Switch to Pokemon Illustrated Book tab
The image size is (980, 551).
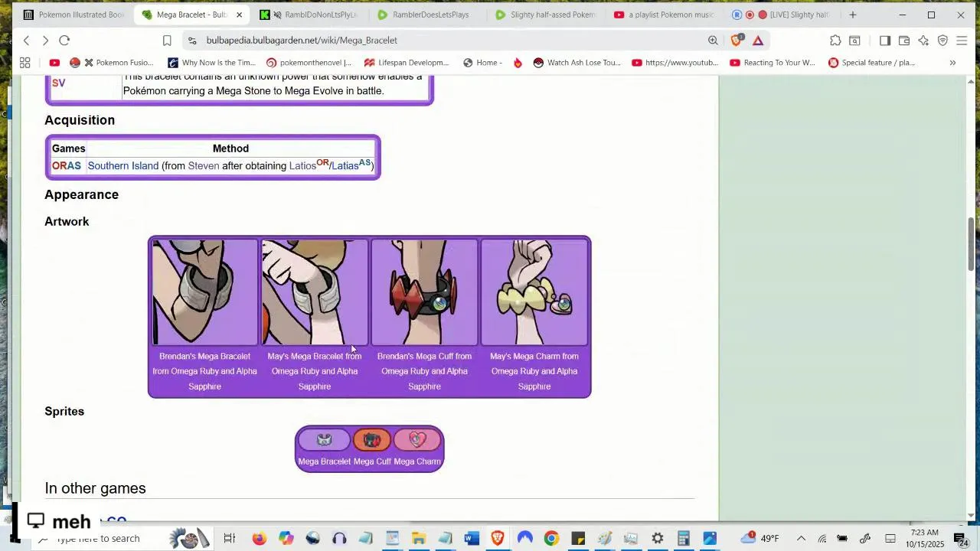(x=73, y=15)
